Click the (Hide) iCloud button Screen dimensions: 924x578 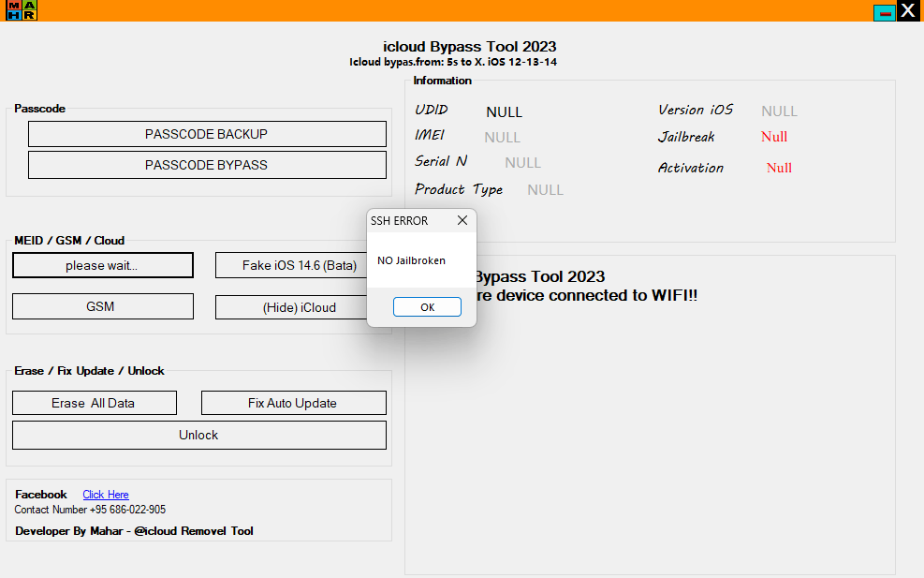point(292,307)
